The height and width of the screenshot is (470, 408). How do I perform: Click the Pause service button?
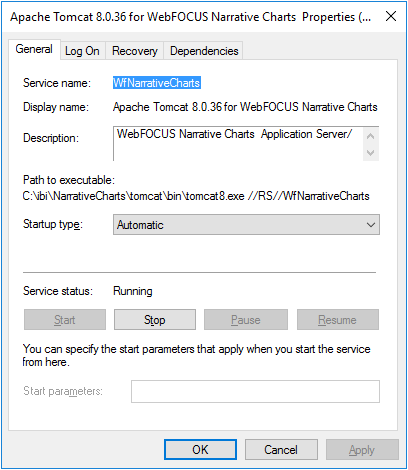click(x=246, y=320)
